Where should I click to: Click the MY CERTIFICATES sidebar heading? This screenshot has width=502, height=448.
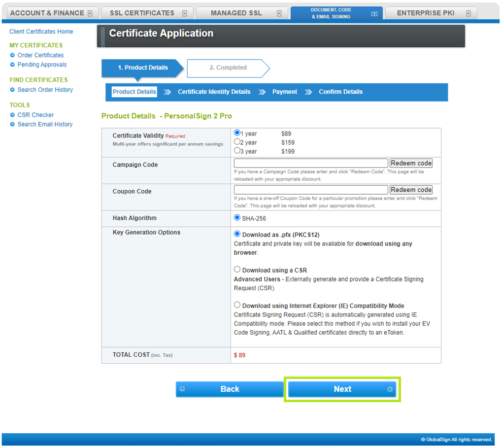[36, 45]
